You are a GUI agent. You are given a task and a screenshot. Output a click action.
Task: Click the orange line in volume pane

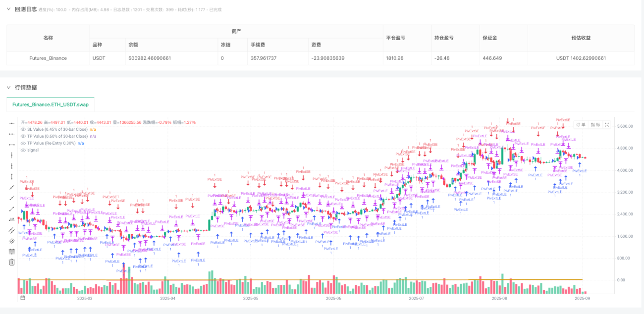pos(297,280)
